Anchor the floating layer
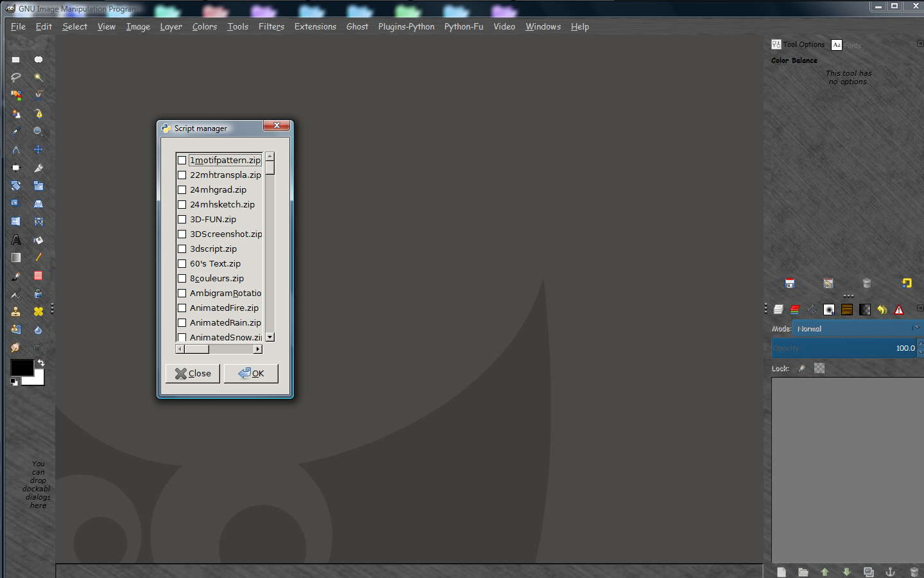924x578 pixels. (x=890, y=572)
